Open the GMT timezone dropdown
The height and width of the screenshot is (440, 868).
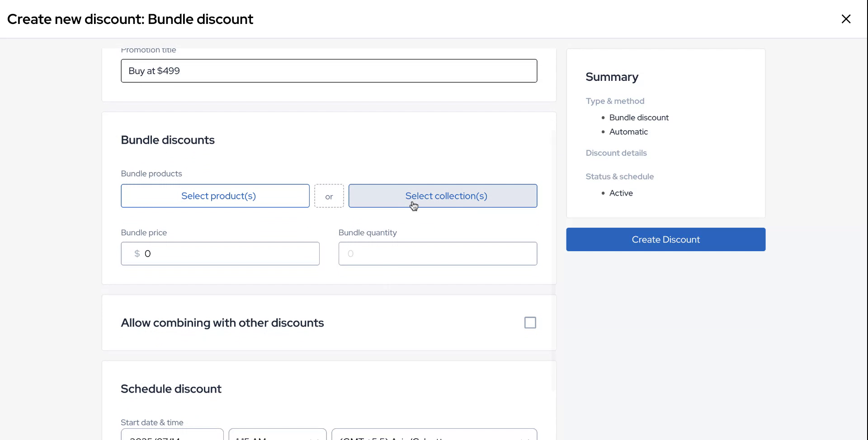(434, 435)
